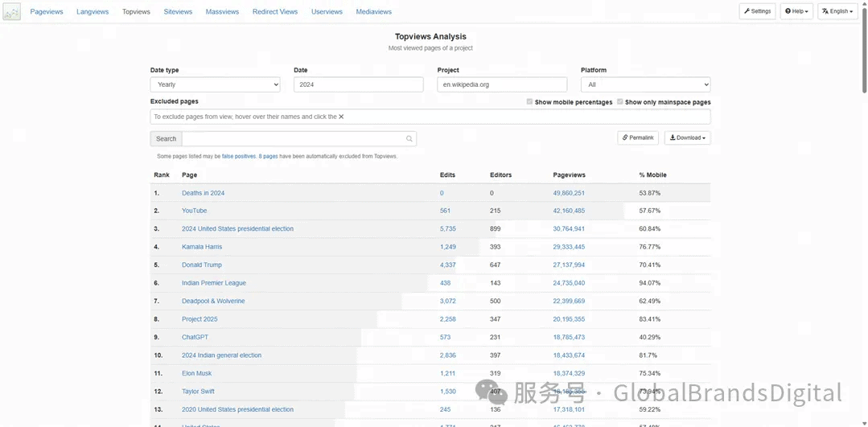This screenshot has height=427, width=868.
Task: Go to the Mediaviews tab
Action: pos(373,11)
